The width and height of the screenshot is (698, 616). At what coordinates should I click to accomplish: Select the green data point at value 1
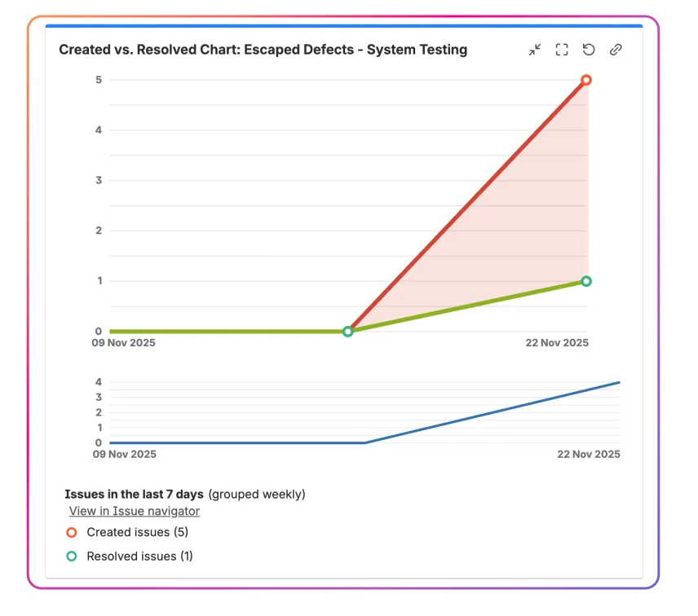click(x=586, y=281)
